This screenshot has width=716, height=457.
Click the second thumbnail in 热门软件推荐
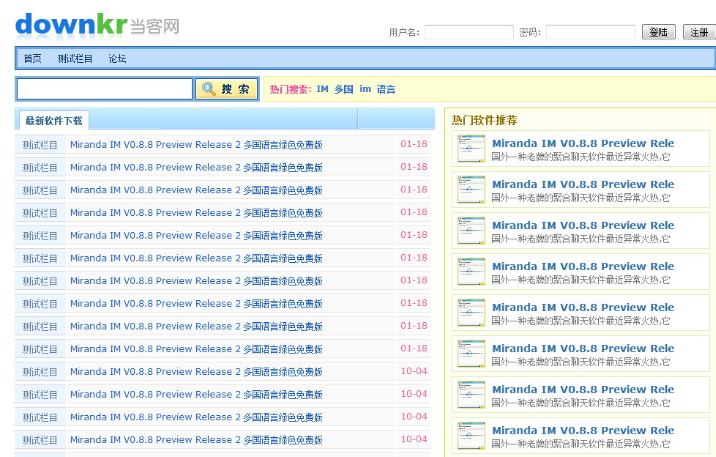pos(471,189)
